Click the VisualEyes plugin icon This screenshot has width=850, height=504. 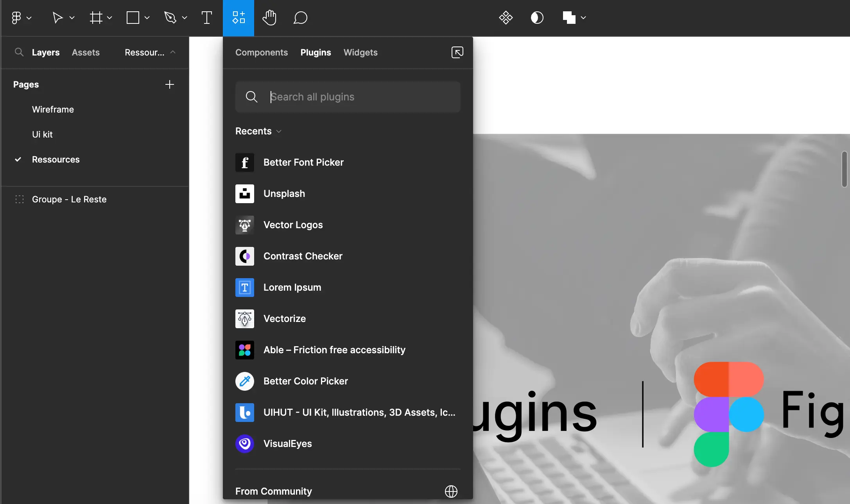click(245, 444)
